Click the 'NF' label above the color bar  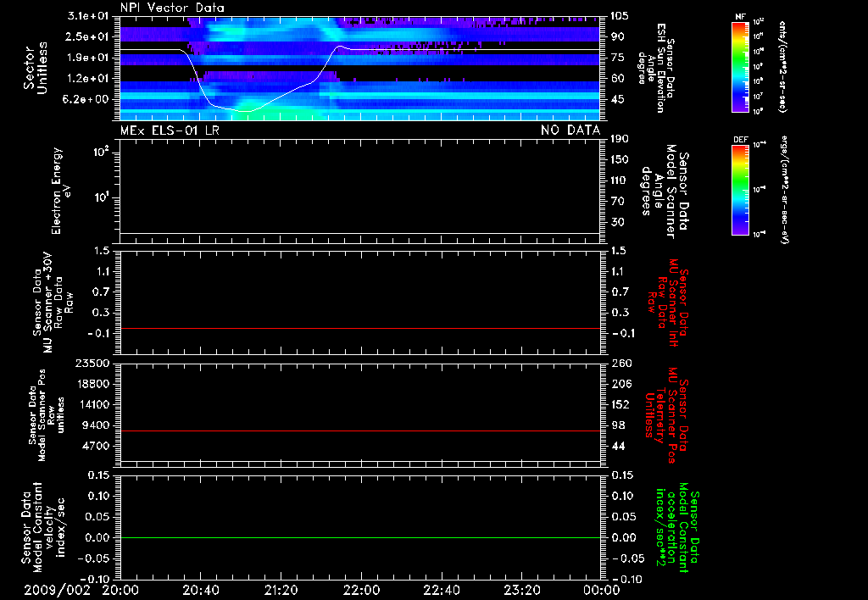tap(740, 17)
